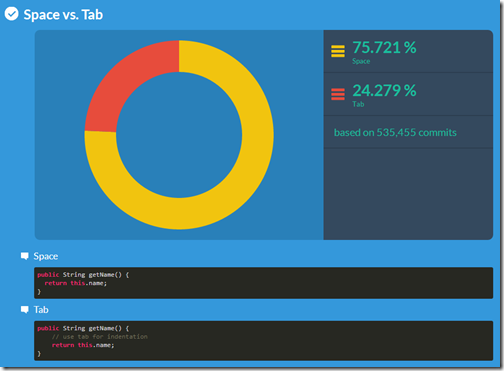
Task: Click the small Tab label under 24.279 %
Action: pyautogui.click(x=358, y=104)
